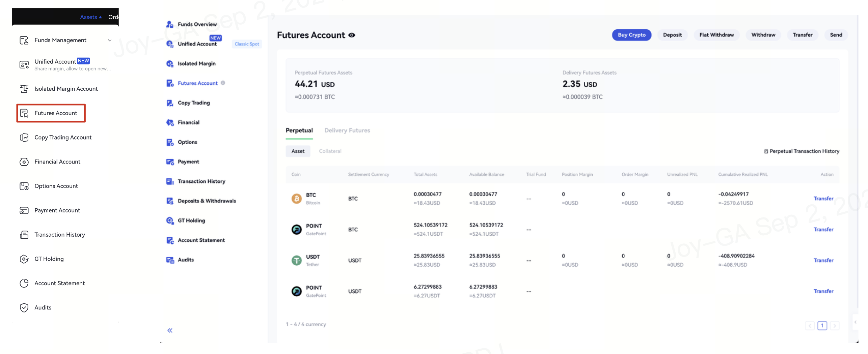Click the Transfer link for BTC row
Image resolution: width=868 pixels, height=354 pixels.
[x=823, y=199]
